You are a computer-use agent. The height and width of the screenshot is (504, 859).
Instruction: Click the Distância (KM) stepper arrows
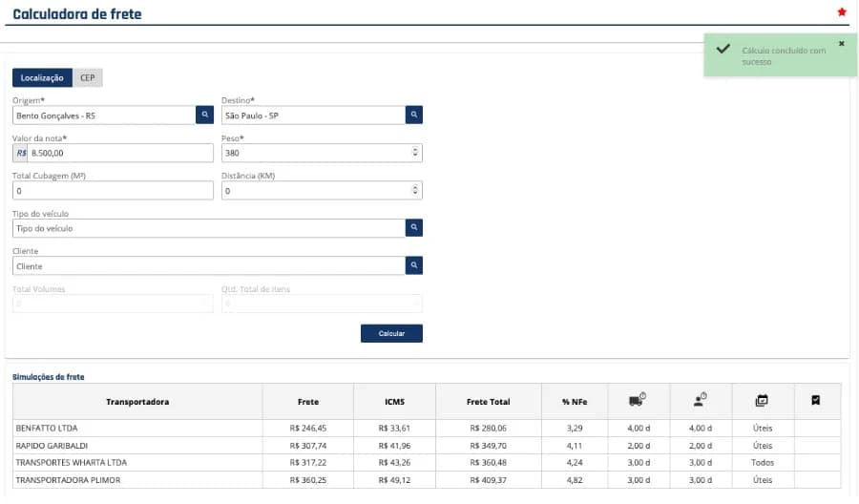[x=414, y=191]
